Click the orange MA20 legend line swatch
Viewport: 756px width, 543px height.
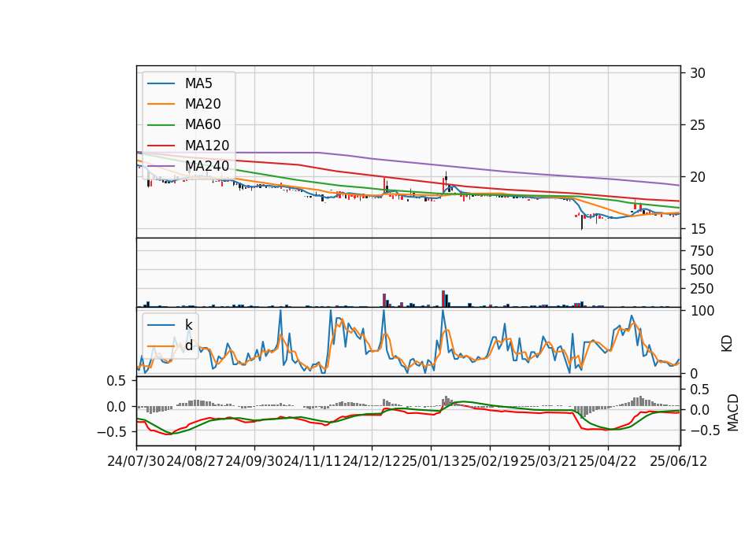[x=161, y=104]
